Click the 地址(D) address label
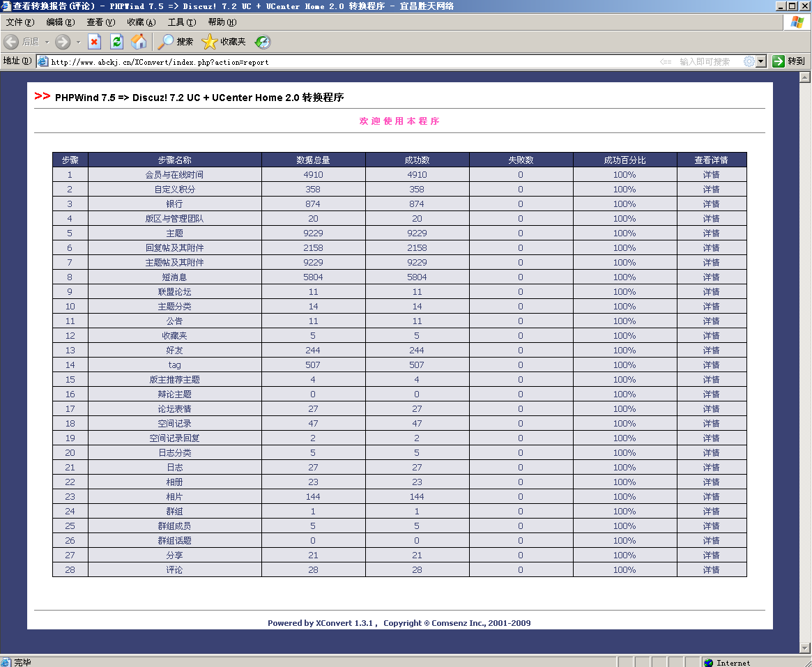Viewport: 812px width, 667px height. (x=17, y=61)
